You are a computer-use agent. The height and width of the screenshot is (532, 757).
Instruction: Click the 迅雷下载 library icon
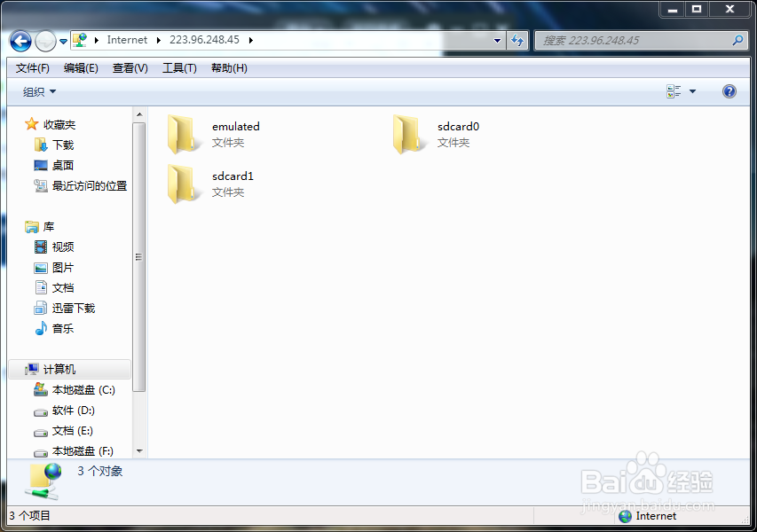tap(41, 309)
